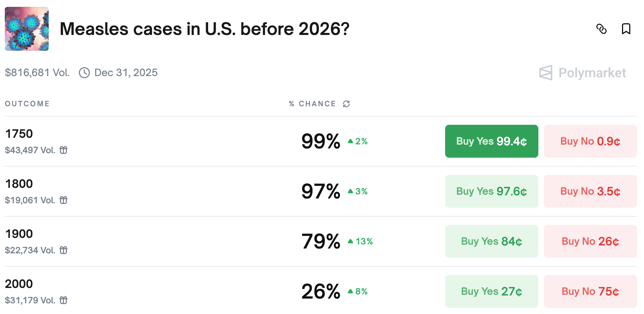Click Buy No 75¢ for 2000
The width and height of the screenshot is (644, 314).
click(590, 291)
